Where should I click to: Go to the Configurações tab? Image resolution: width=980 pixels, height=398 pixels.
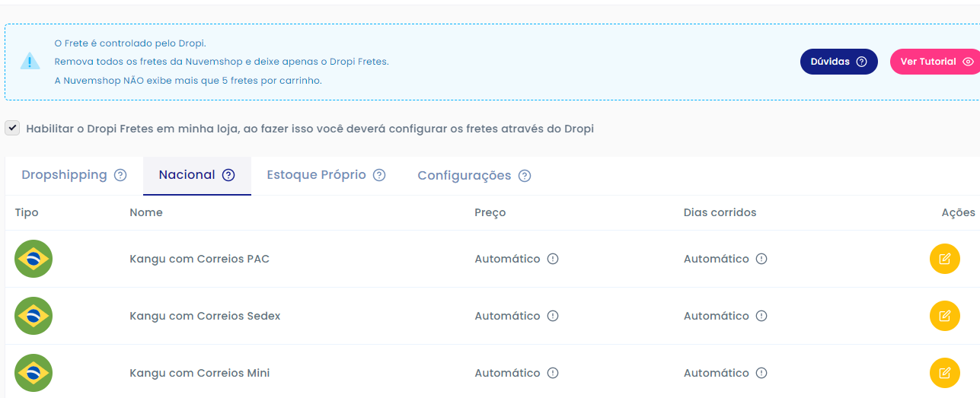(x=474, y=176)
